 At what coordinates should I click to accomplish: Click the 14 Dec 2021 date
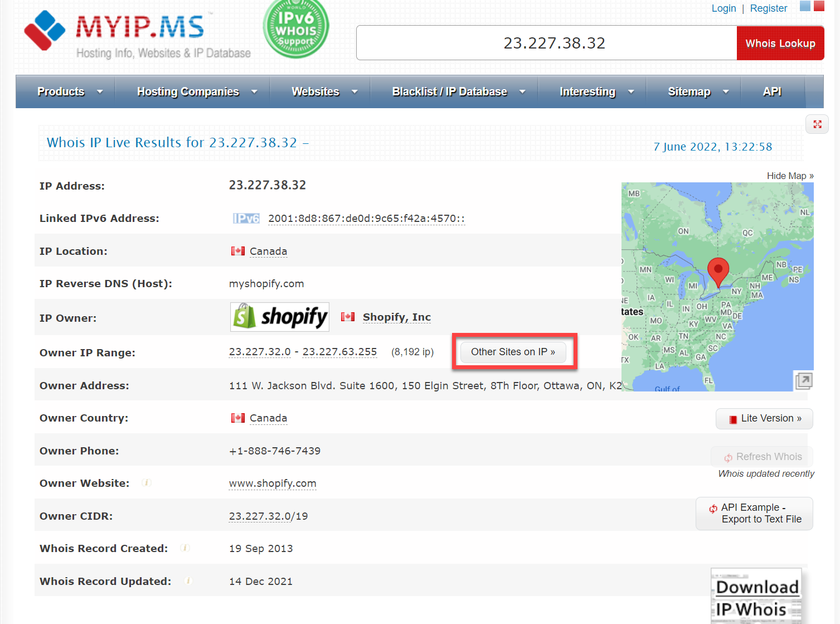(x=261, y=582)
